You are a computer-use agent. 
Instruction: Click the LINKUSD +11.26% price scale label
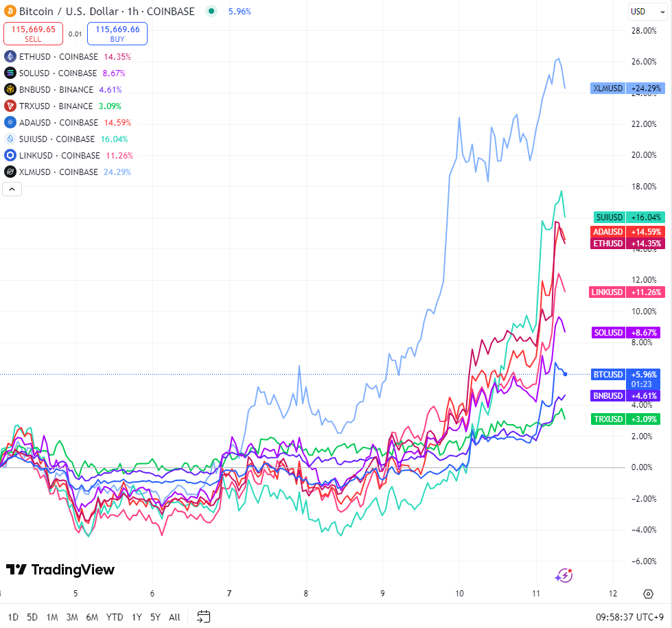[x=627, y=292]
